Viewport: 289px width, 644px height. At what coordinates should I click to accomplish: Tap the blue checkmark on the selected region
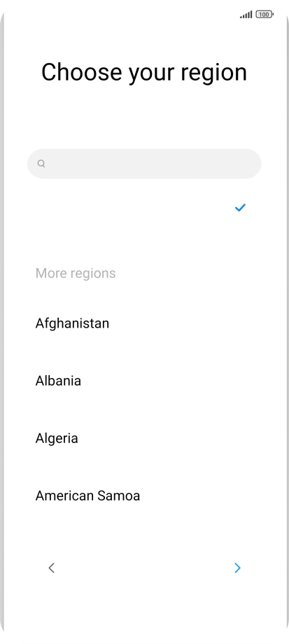point(240,207)
